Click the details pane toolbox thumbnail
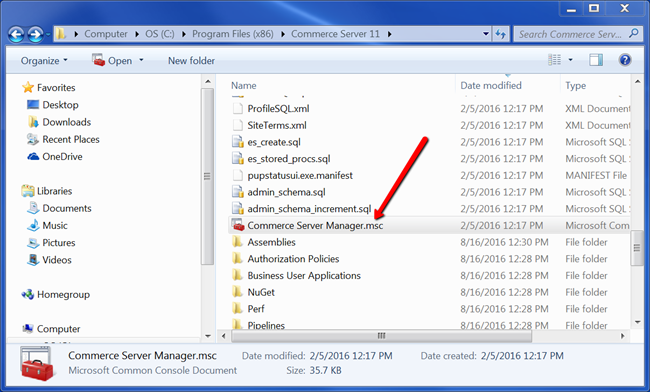 pos(37,364)
